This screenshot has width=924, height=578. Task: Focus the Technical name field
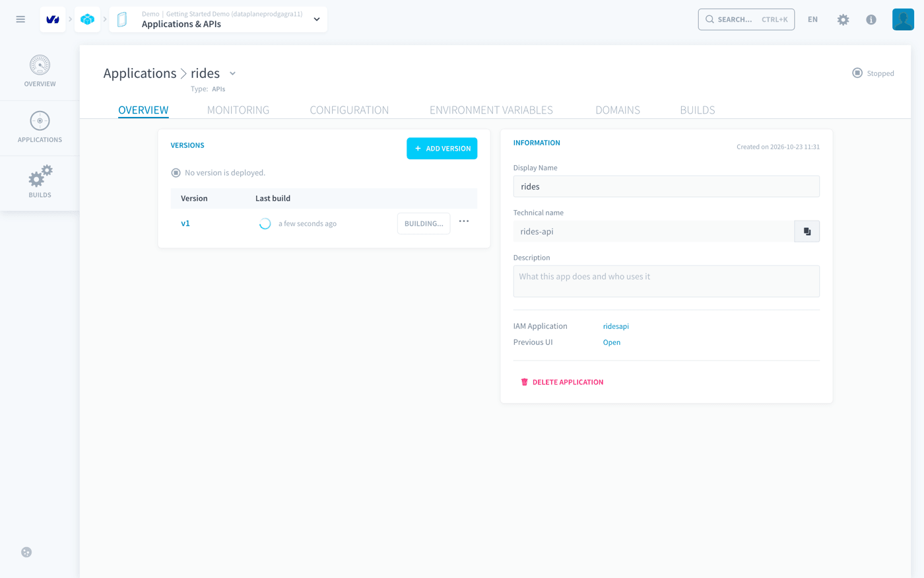pos(654,231)
